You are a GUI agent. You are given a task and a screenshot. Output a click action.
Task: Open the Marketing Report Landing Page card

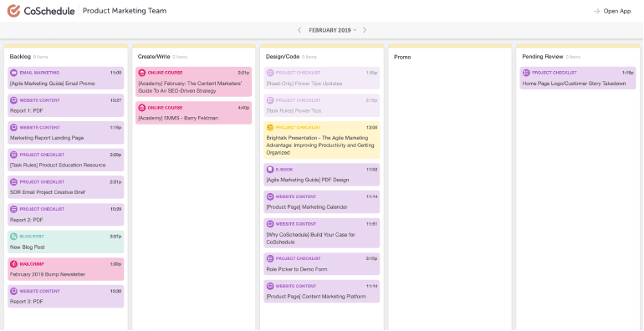[x=66, y=133]
